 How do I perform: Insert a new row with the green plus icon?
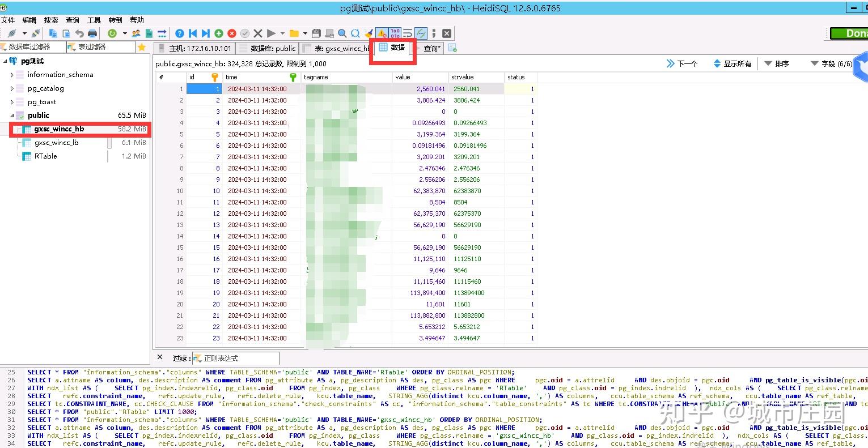point(219,33)
